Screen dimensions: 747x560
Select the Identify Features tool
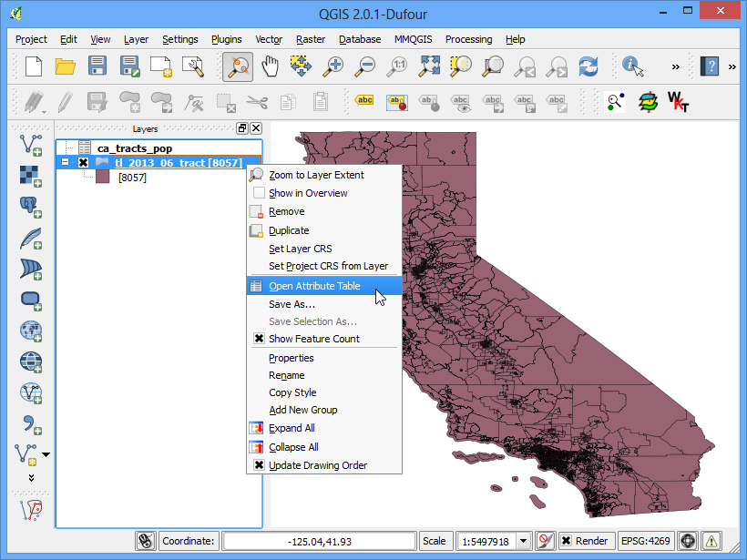(632, 66)
